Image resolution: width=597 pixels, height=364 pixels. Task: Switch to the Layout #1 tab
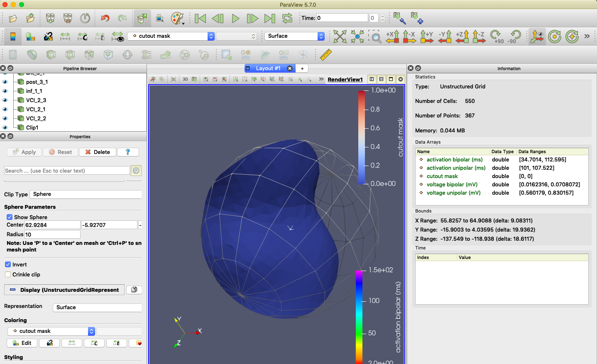(268, 68)
